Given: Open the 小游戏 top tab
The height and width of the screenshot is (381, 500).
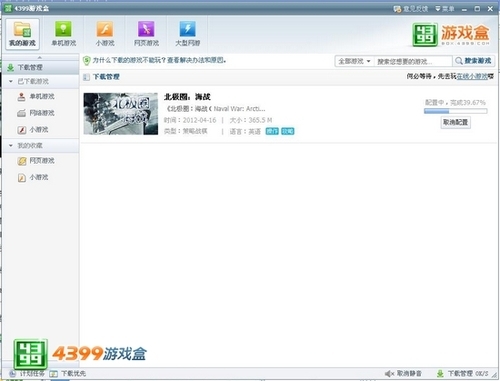Looking at the screenshot, I should pyautogui.click(x=105, y=34).
